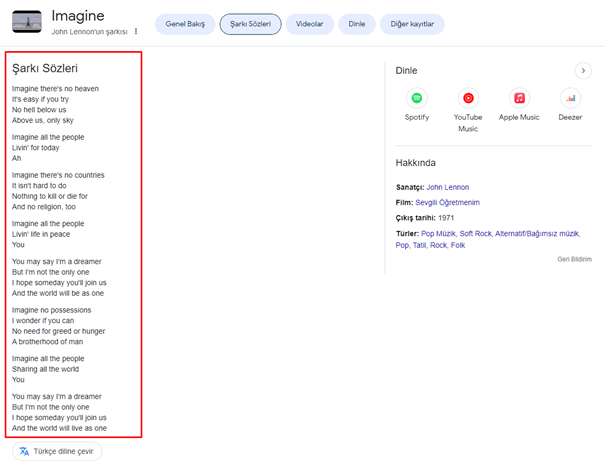Click lyric line 'Imagine there's no heaven'

55,89
